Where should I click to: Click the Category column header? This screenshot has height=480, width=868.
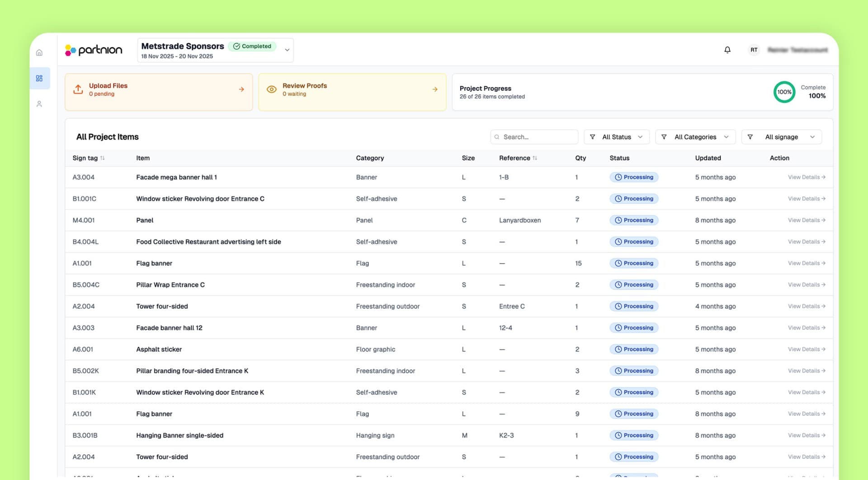[x=370, y=158]
